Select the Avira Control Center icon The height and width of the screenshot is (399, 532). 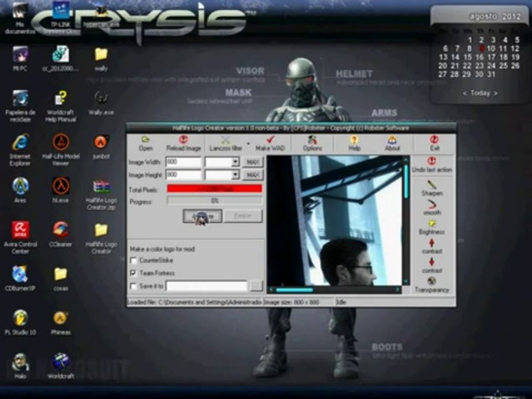(21, 230)
